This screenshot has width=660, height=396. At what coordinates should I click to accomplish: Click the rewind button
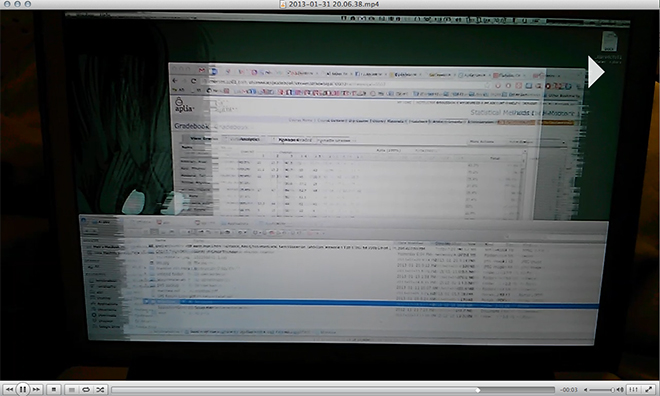(x=9, y=389)
